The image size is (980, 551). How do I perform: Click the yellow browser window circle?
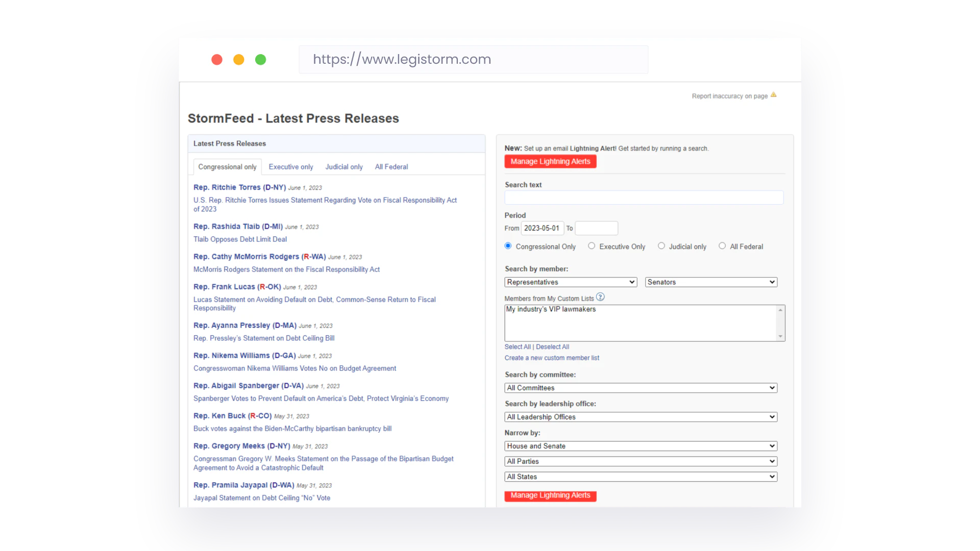click(238, 60)
